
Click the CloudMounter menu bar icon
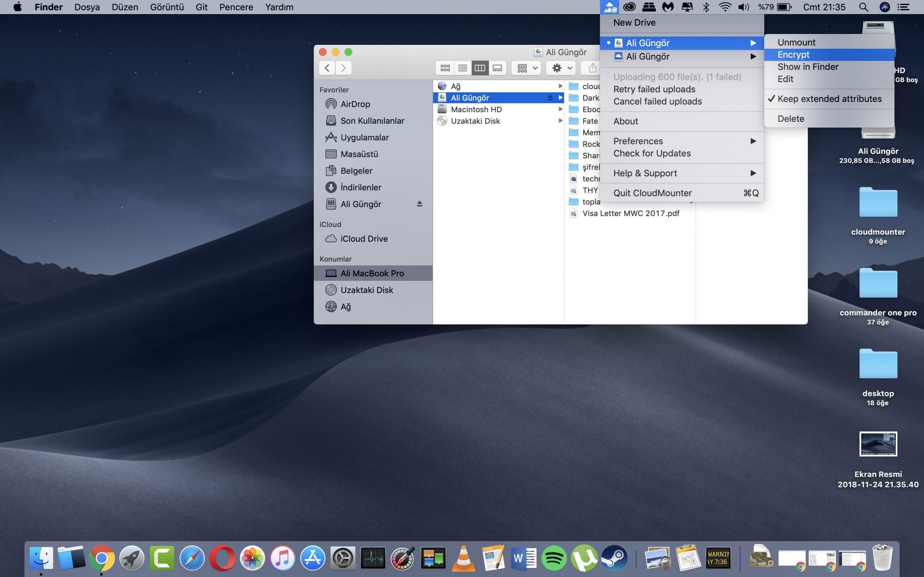(610, 7)
